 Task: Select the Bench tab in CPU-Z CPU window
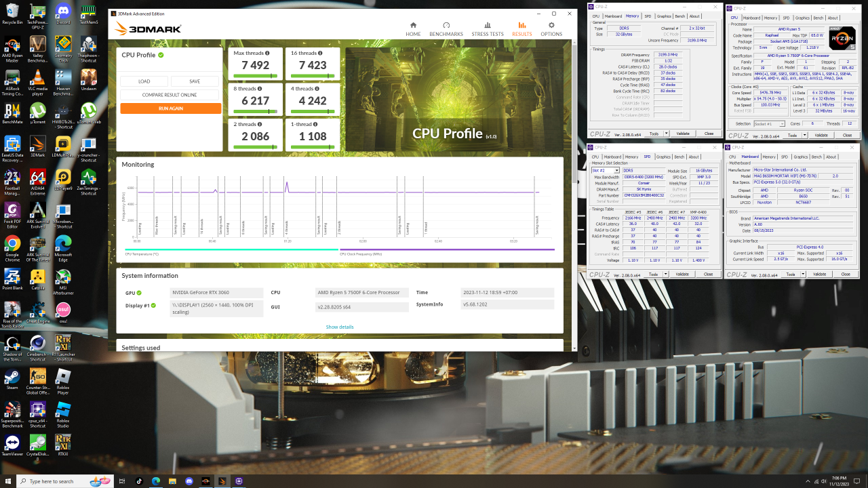coord(818,18)
